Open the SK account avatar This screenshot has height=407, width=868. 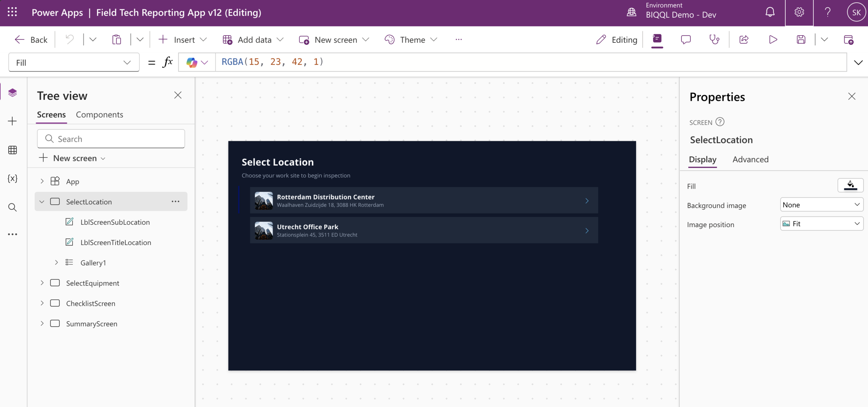856,12
